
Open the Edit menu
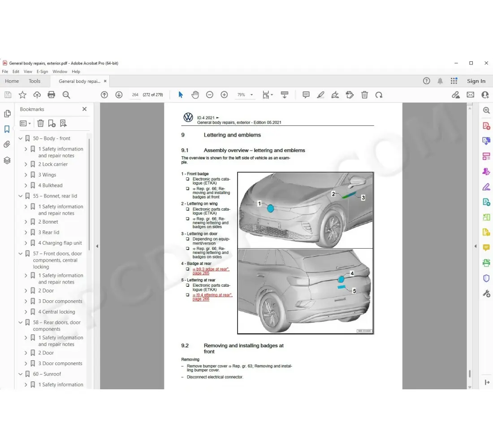[x=16, y=72]
